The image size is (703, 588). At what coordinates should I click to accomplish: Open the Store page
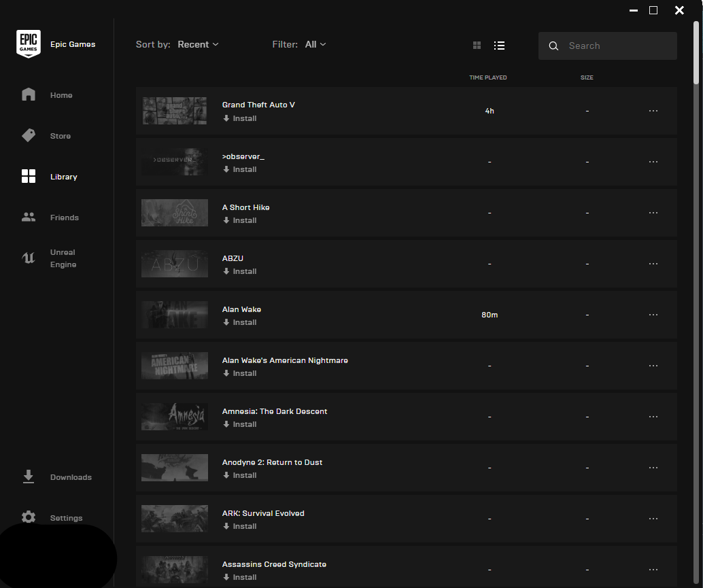pyautogui.click(x=60, y=136)
